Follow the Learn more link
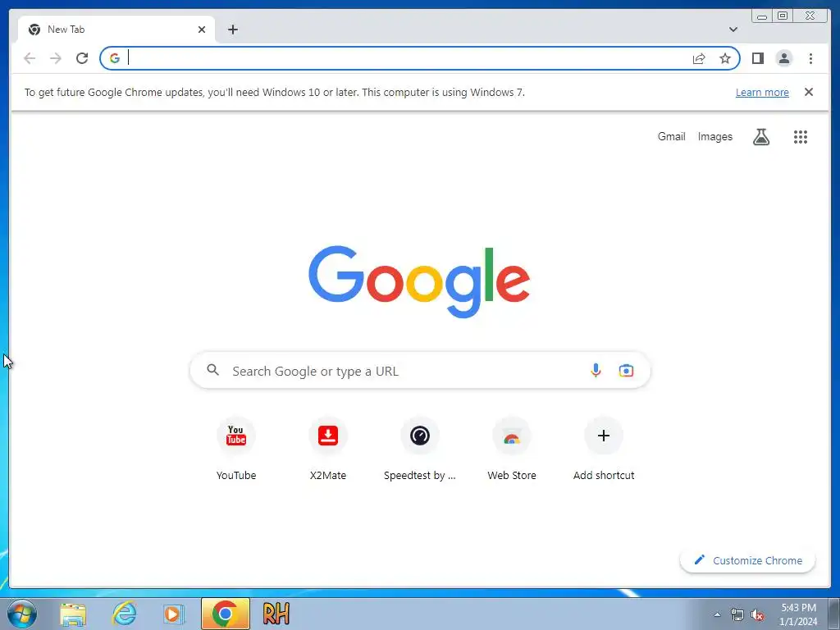840x630 pixels. (x=762, y=92)
